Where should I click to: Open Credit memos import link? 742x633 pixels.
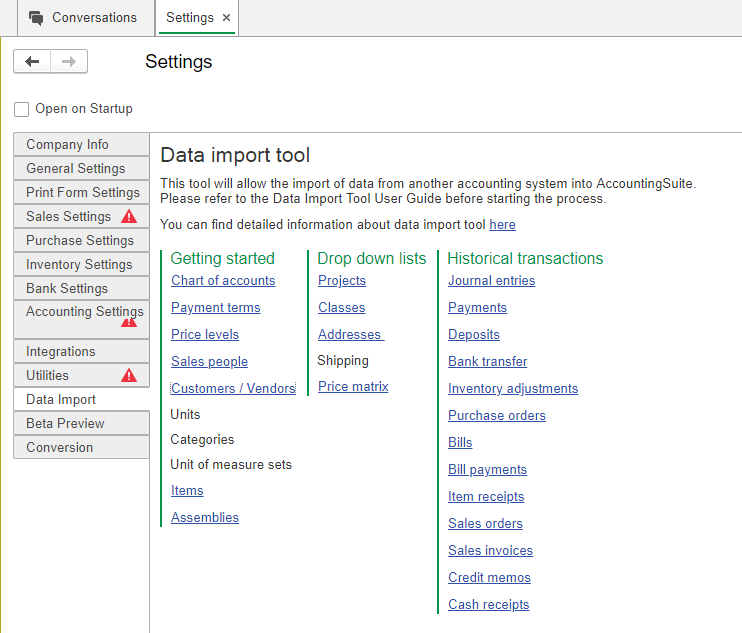[489, 577]
